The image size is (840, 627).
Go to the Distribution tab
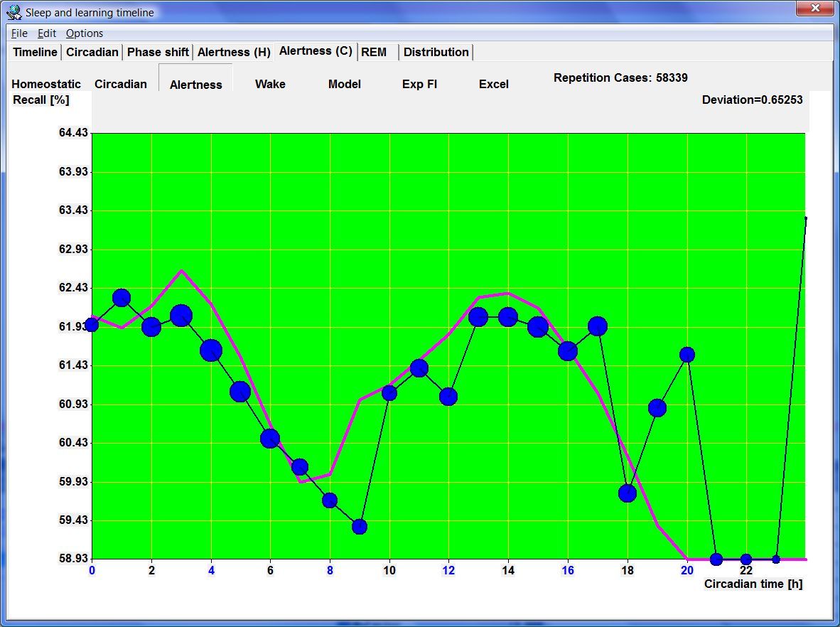(436, 52)
